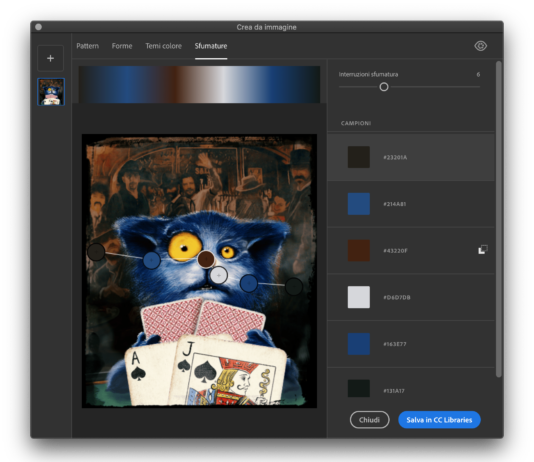Click the #23201A hex value text
534x462 pixels.
pyautogui.click(x=395, y=157)
